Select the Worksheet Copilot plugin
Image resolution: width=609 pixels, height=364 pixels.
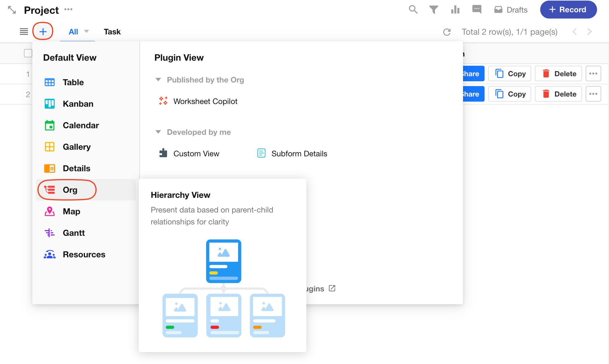(205, 101)
